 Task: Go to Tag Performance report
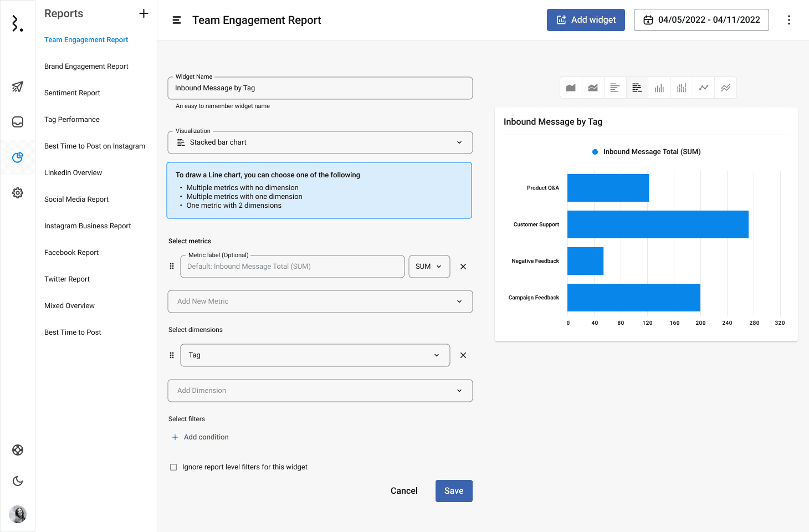tap(72, 120)
